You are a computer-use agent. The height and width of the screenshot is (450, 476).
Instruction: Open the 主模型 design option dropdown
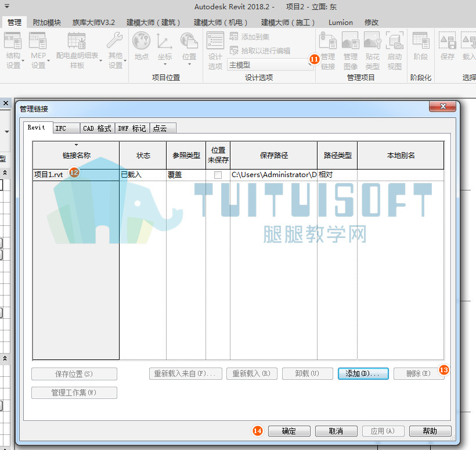[270, 65]
